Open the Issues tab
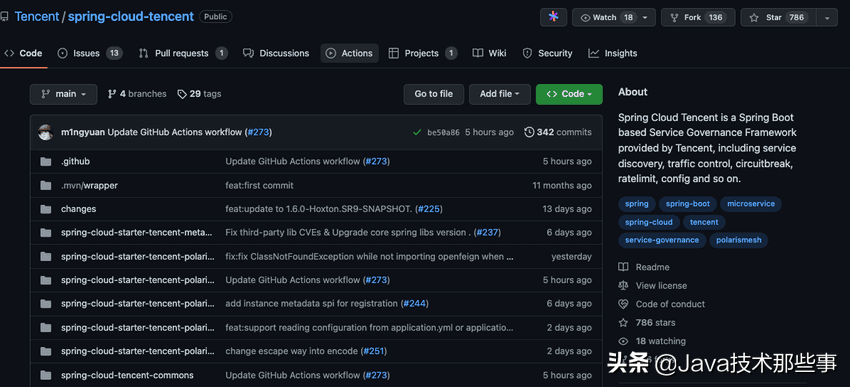The height and width of the screenshot is (387, 850). 90,53
